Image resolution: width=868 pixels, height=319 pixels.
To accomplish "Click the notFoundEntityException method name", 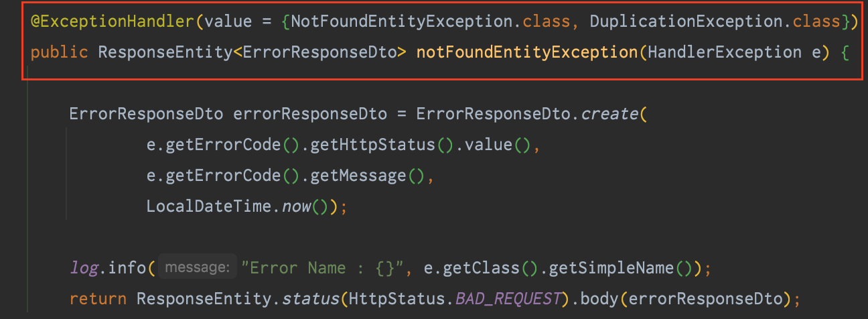I will [527, 52].
